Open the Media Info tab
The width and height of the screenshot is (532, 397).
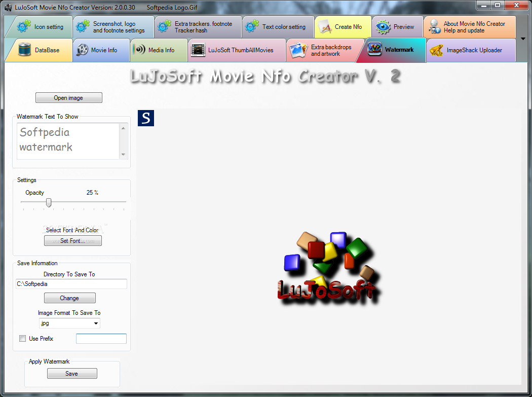coord(159,50)
